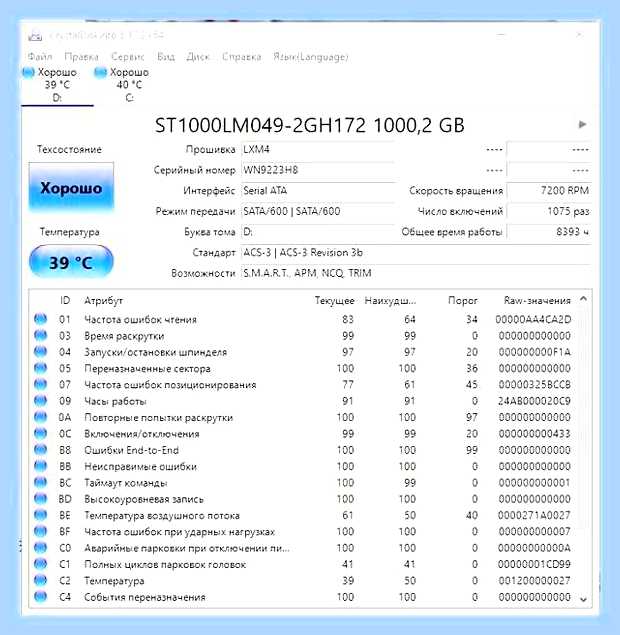The height and width of the screenshot is (635, 620).
Task: Click the Техсостояние label
Action: point(69,149)
